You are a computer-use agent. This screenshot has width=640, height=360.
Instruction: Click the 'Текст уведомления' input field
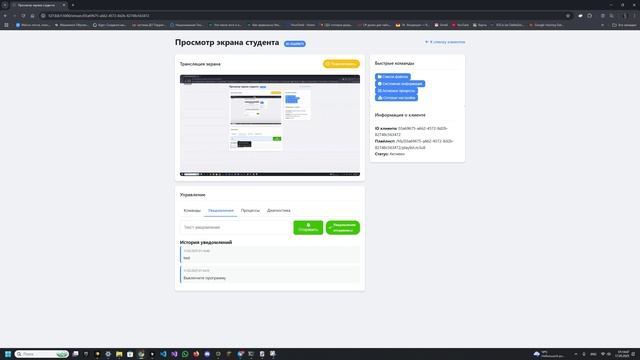236,227
